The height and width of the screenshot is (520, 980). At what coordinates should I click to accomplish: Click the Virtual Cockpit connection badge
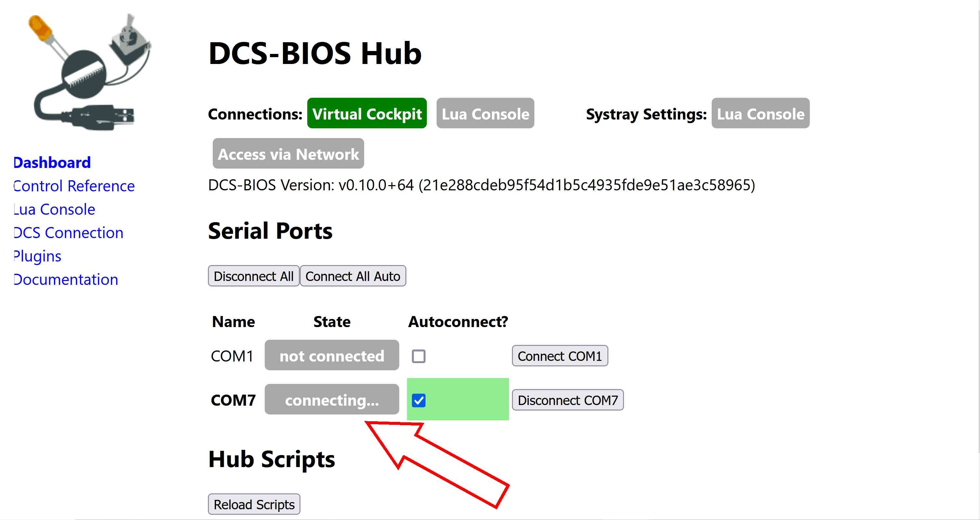367,113
